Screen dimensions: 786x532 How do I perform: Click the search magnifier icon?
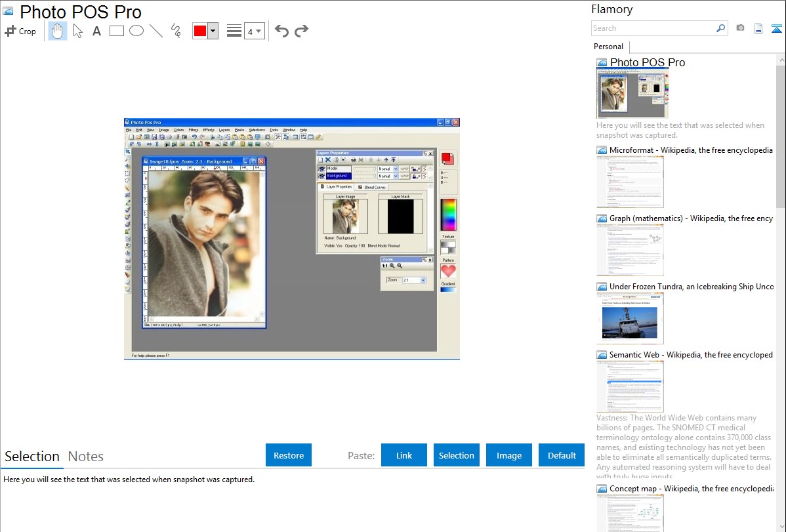[x=720, y=28]
